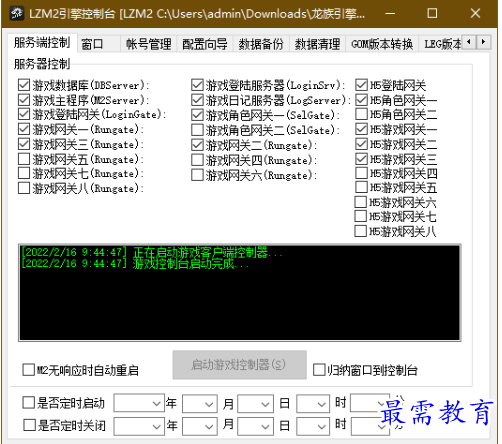The width and height of the screenshot is (502, 444).
Task: Toggle H5游戏网关二 checkbox
Action: click(361, 144)
